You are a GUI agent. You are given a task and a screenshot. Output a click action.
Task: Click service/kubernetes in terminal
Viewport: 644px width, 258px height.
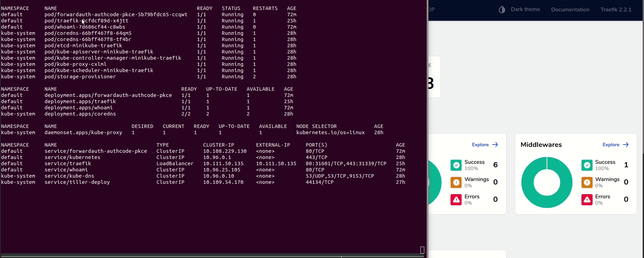coord(73,157)
